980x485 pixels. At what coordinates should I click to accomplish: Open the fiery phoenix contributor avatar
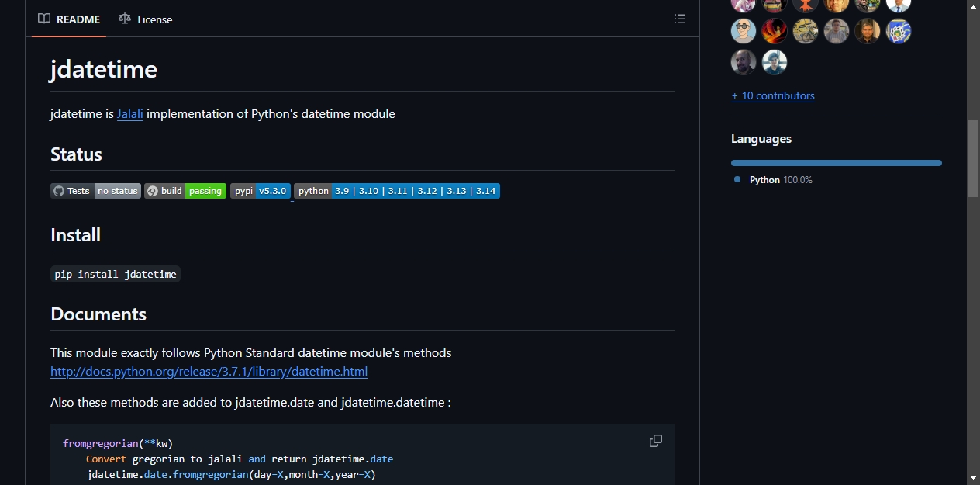click(775, 31)
